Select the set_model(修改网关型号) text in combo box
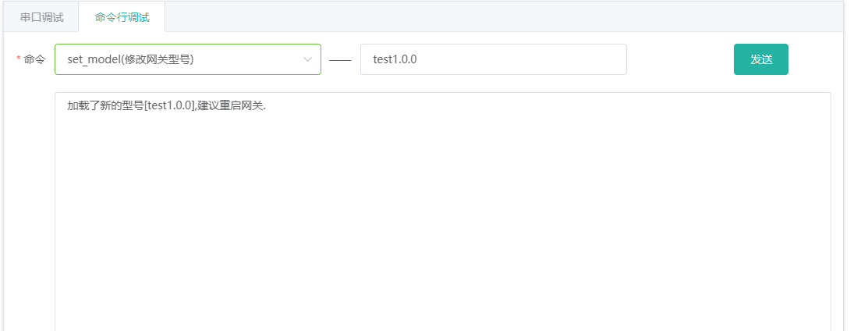The width and height of the screenshot is (868, 331). [x=130, y=59]
